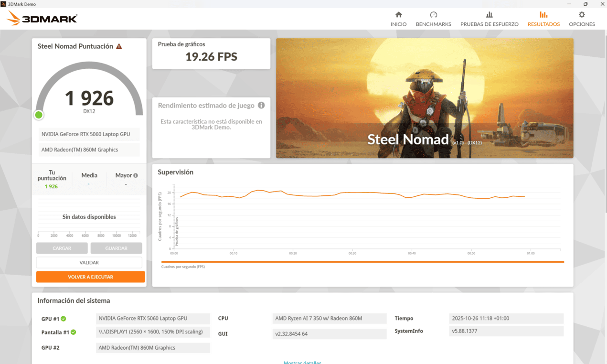Click the green score marker on the gauge

pyautogui.click(x=39, y=115)
